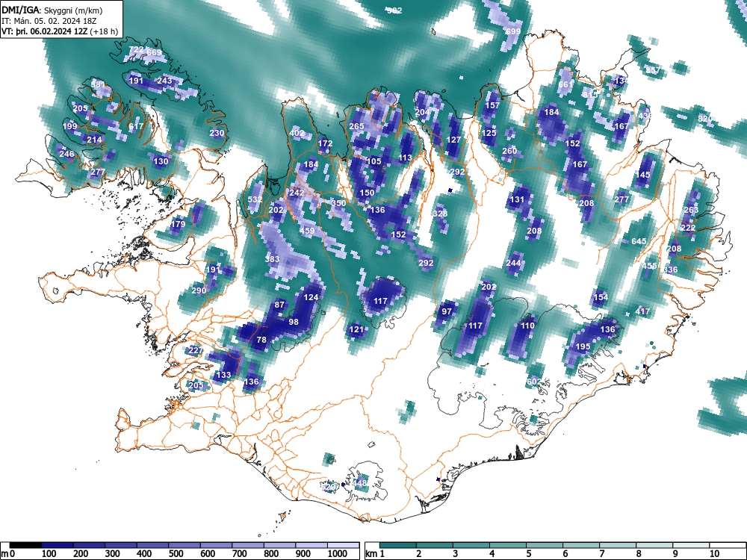Screen dimensions: 747x560
Task: Click the 121 visibility value
Action: [356, 329]
